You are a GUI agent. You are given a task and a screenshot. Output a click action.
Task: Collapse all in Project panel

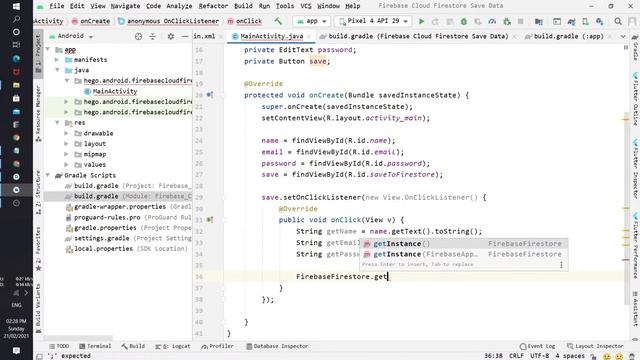(153, 36)
